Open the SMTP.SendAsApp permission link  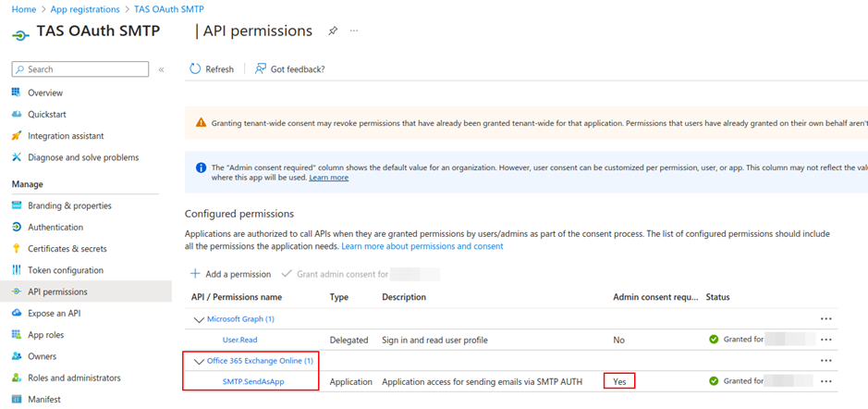coord(252,381)
